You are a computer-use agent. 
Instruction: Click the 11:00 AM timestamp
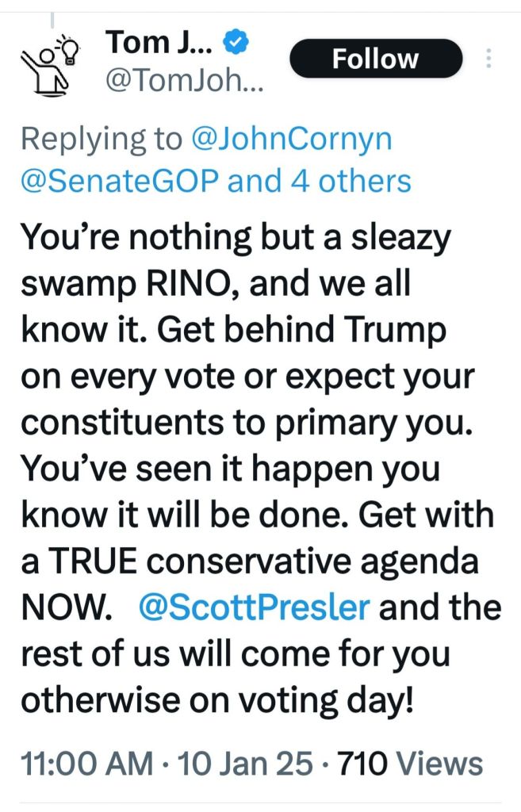86,764
